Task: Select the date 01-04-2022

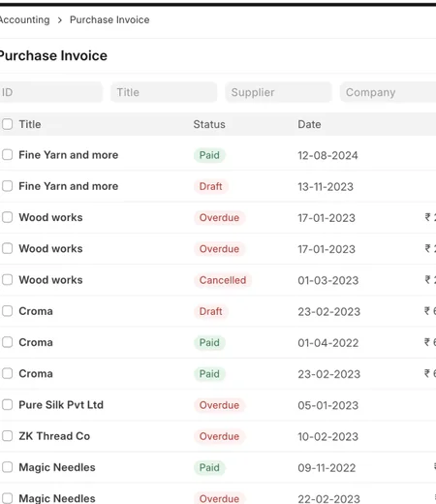Action: [x=328, y=343]
